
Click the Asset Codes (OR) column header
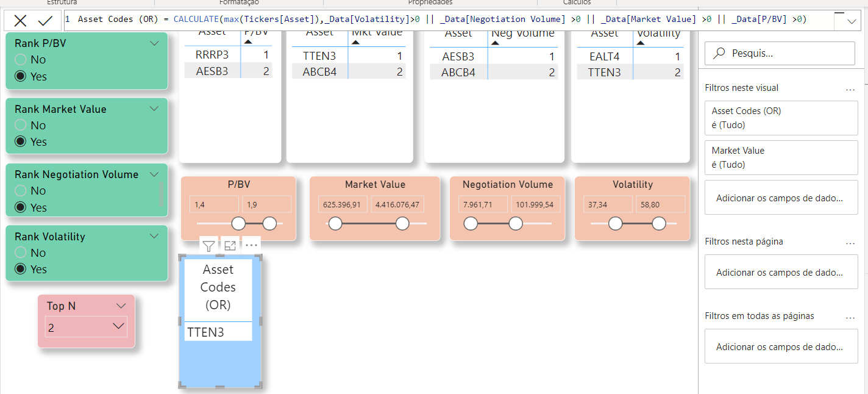click(218, 287)
